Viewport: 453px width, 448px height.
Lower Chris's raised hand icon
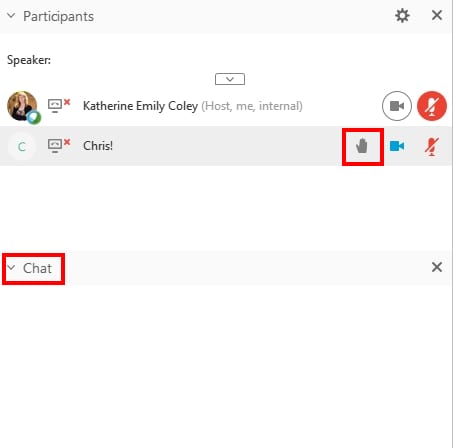[x=362, y=146]
